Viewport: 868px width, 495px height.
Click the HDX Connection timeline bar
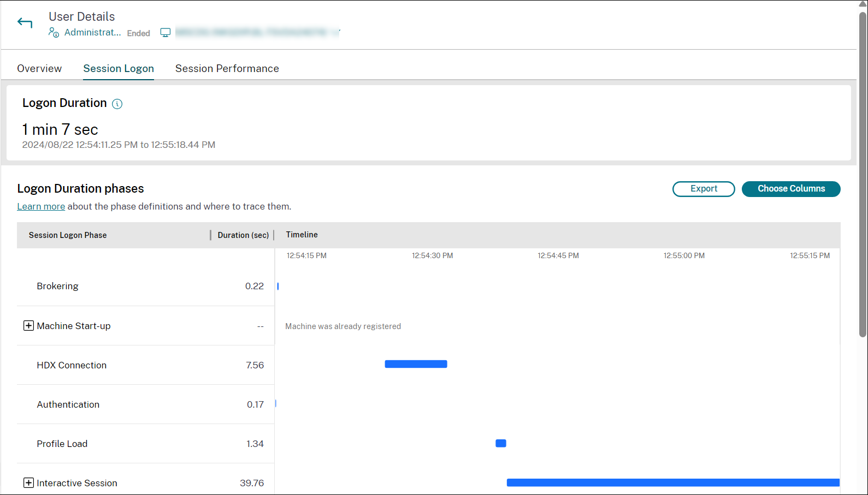click(416, 364)
